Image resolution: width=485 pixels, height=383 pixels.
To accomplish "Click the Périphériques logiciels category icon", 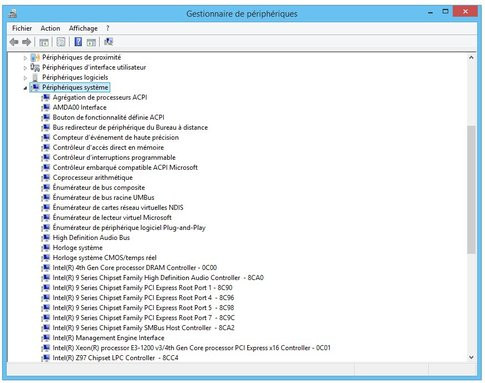I will click(35, 77).
